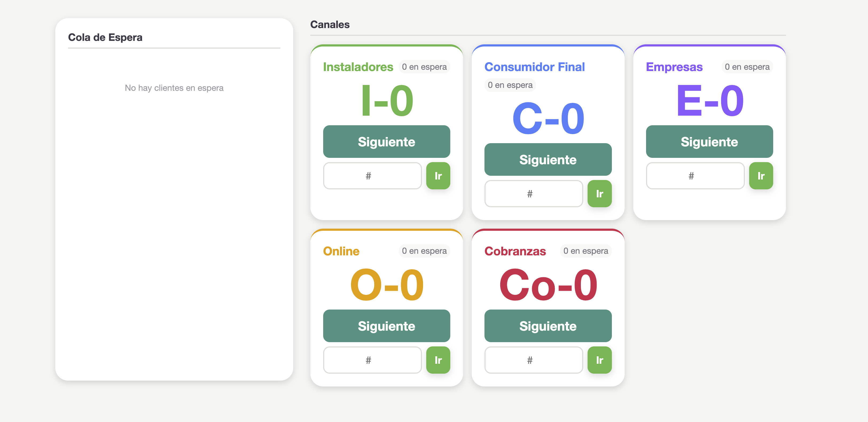The height and width of the screenshot is (422, 868).
Task: Focus the ticket number field in Empresas
Action: point(695,175)
